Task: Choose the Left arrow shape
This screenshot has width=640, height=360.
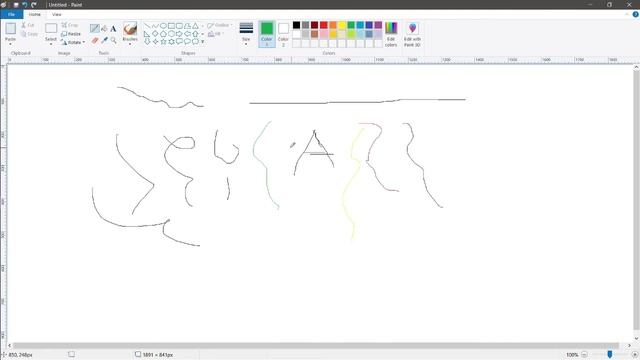Action: [x=187, y=33]
